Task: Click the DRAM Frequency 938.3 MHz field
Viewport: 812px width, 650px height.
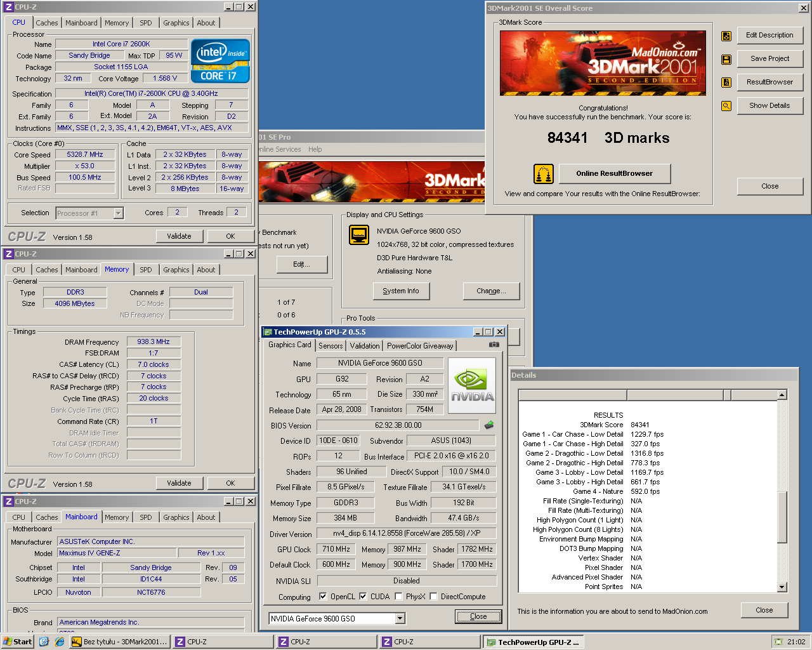Action: coord(154,342)
